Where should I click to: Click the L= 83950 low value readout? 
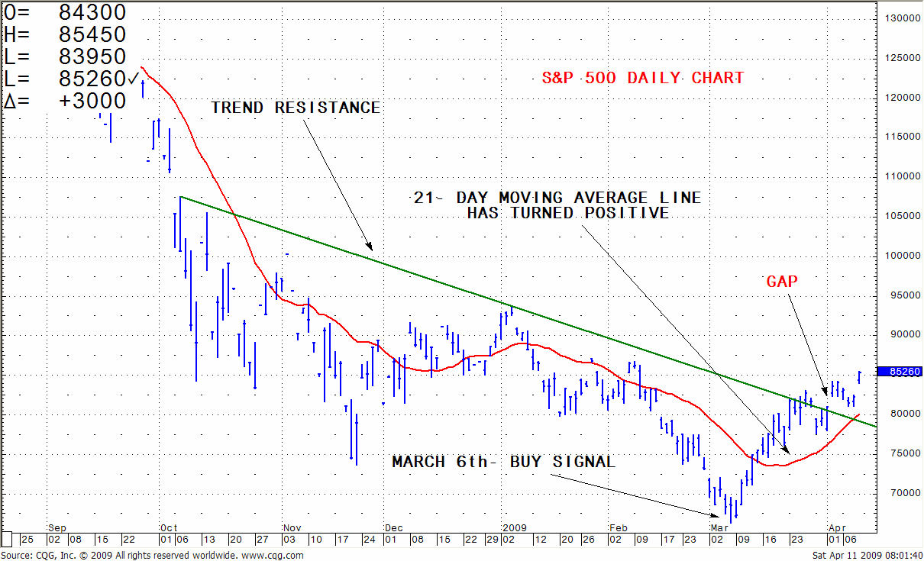(x=65, y=56)
